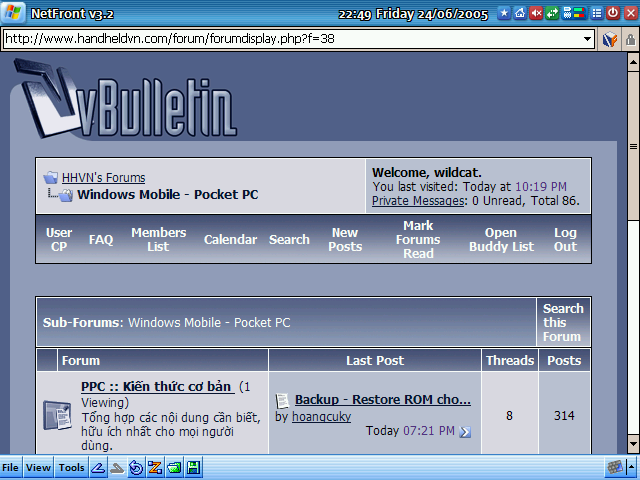
Task: Click the Posts column header
Action: pos(564,360)
